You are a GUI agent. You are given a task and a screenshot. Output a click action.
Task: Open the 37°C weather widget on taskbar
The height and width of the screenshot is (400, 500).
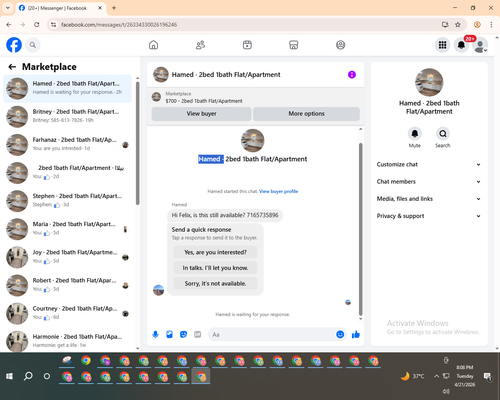click(x=413, y=376)
